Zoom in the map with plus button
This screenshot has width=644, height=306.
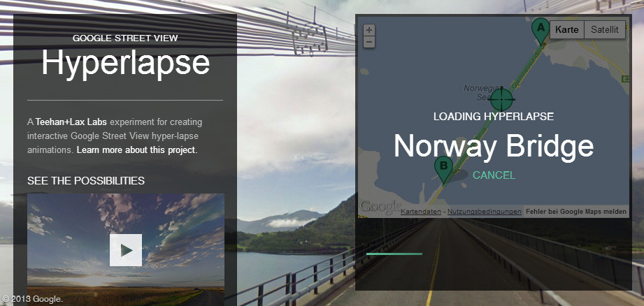click(369, 30)
